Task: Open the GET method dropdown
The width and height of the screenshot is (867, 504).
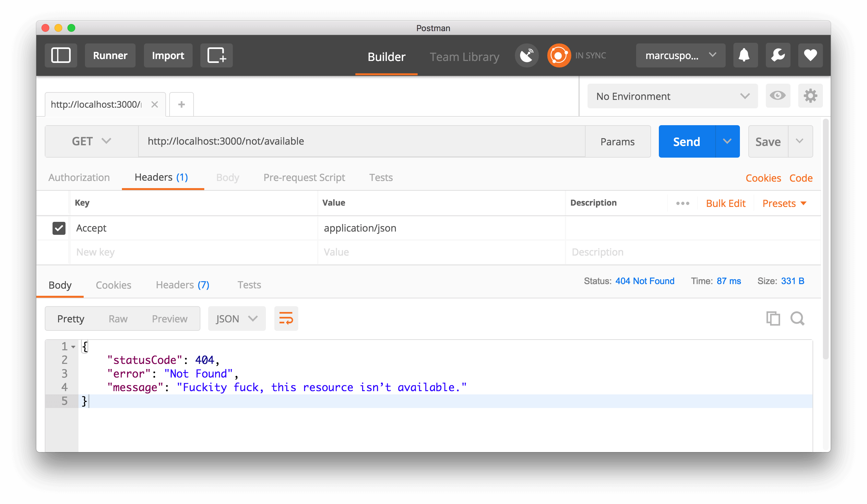Action: (91, 141)
